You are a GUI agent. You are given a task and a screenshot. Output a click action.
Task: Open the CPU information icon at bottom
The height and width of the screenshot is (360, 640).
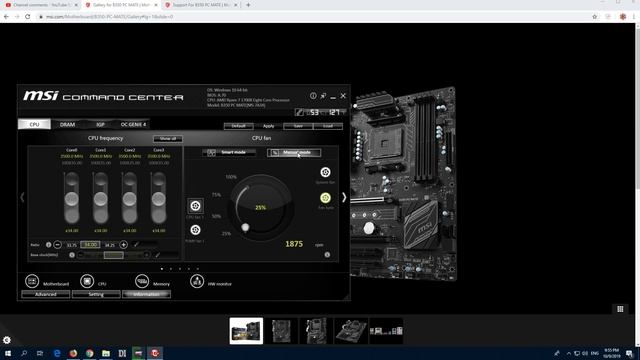tap(87, 281)
